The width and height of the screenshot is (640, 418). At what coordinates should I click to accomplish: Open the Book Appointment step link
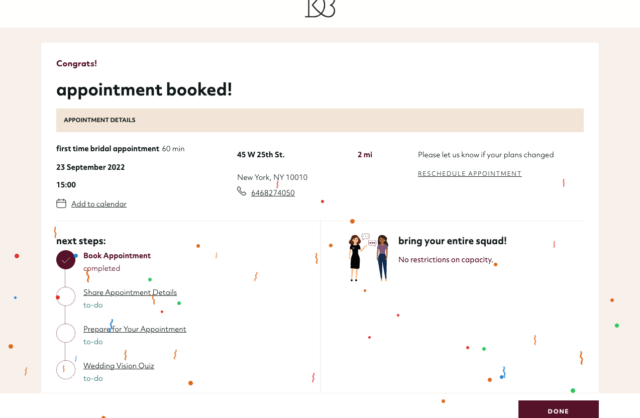(117, 256)
